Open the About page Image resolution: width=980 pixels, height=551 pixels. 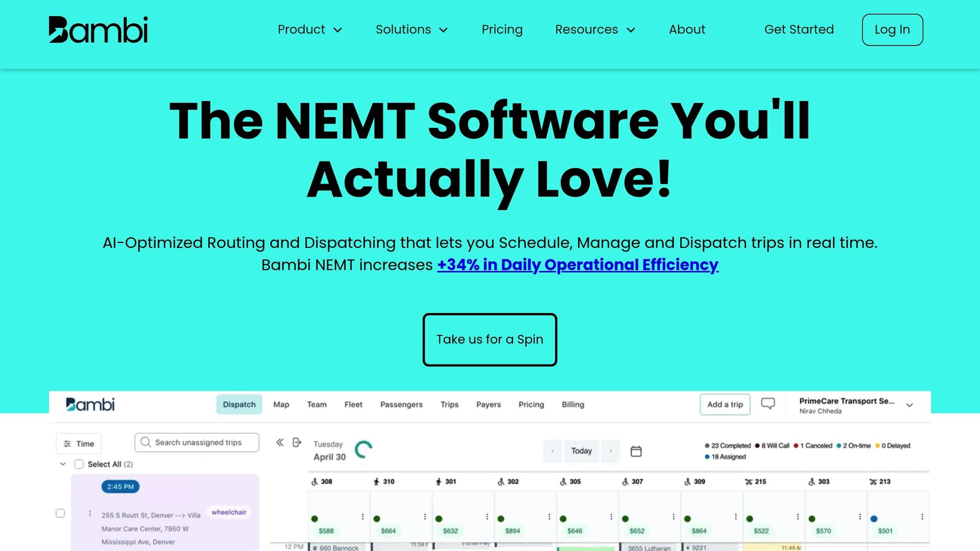point(687,30)
